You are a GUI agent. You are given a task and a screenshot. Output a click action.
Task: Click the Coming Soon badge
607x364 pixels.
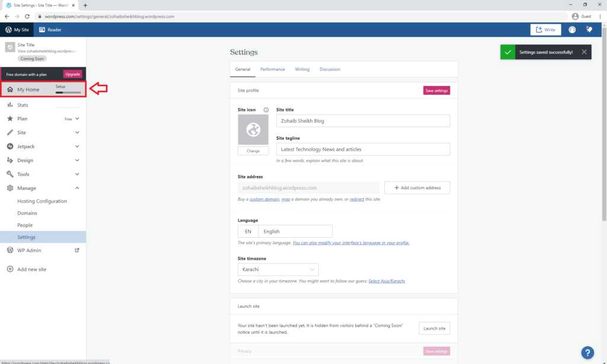(32, 59)
